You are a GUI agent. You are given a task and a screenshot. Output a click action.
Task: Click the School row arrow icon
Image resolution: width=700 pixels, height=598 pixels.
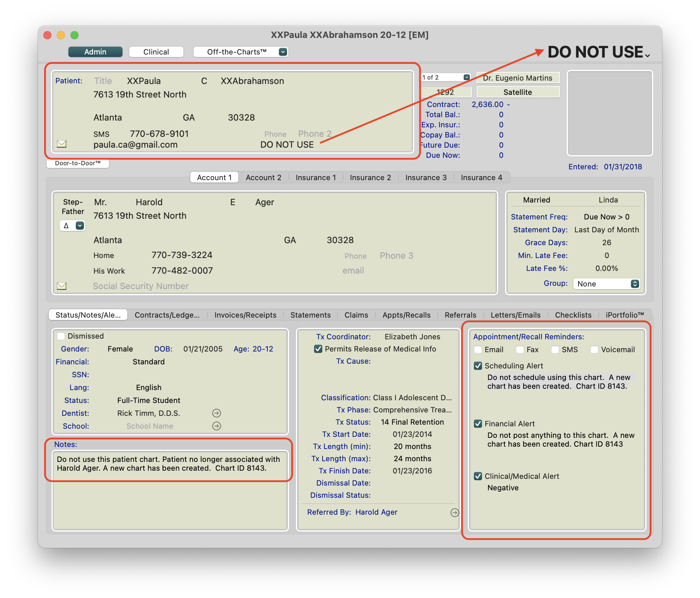pyautogui.click(x=217, y=426)
